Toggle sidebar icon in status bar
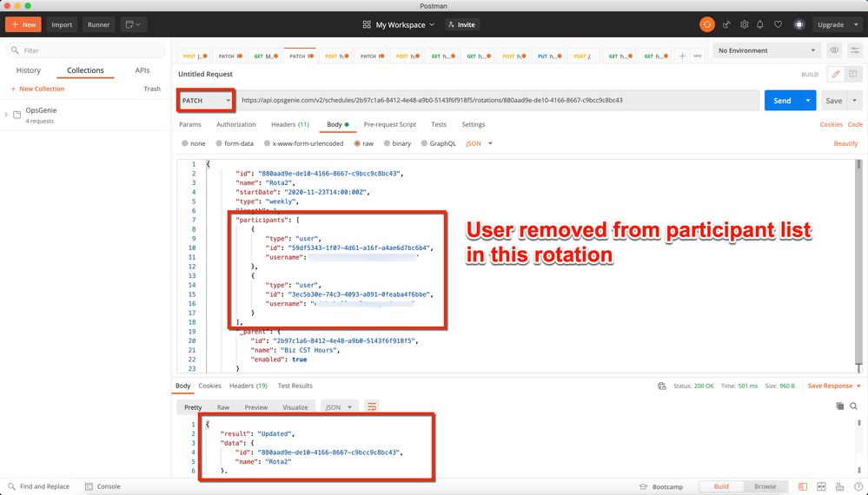The image size is (868, 495). pos(803,486)
